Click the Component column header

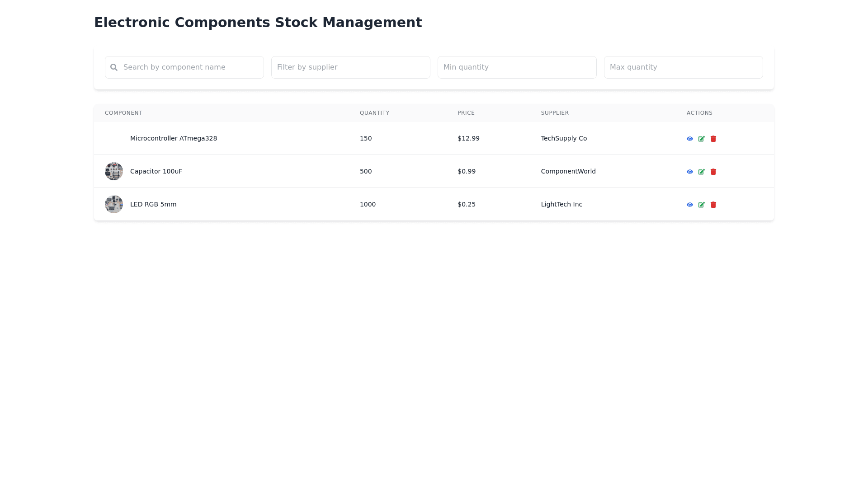coord(123,113)
